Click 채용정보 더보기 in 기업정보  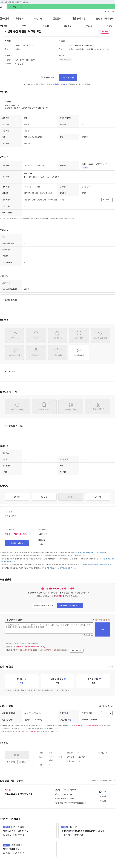pos(103,753)
